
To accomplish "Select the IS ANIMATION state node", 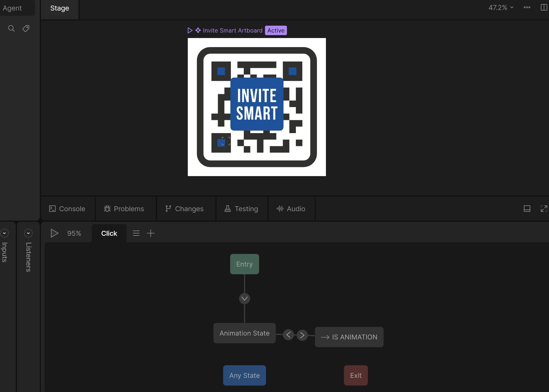I will (349, 337).
